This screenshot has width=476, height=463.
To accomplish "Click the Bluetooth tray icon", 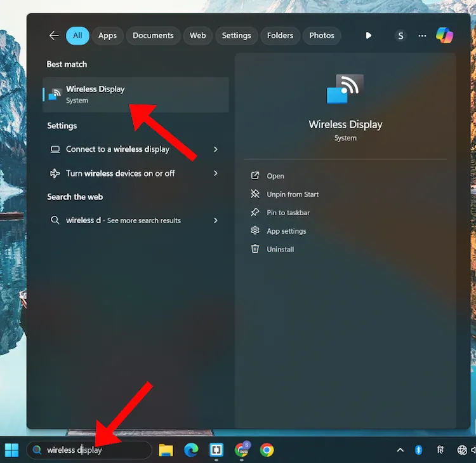I will pyautogui.click(x=419, y=450).
